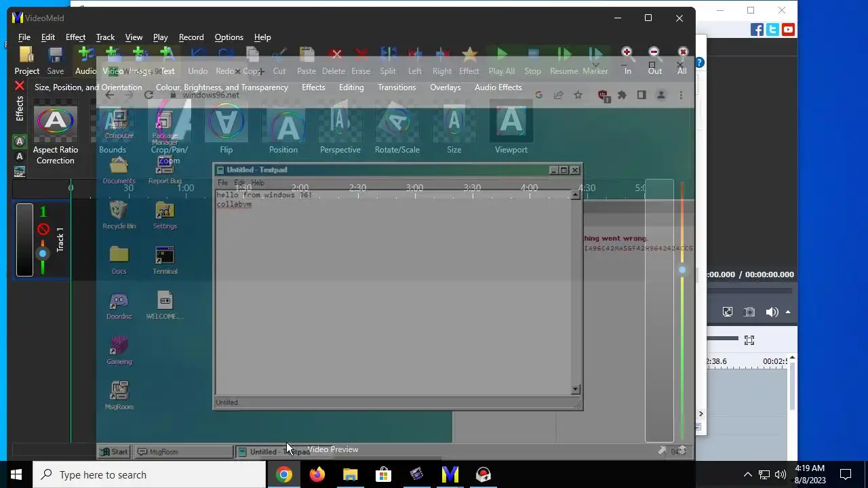Select the Crop/Pan/Zoom effect

click(x=170, y=134)
